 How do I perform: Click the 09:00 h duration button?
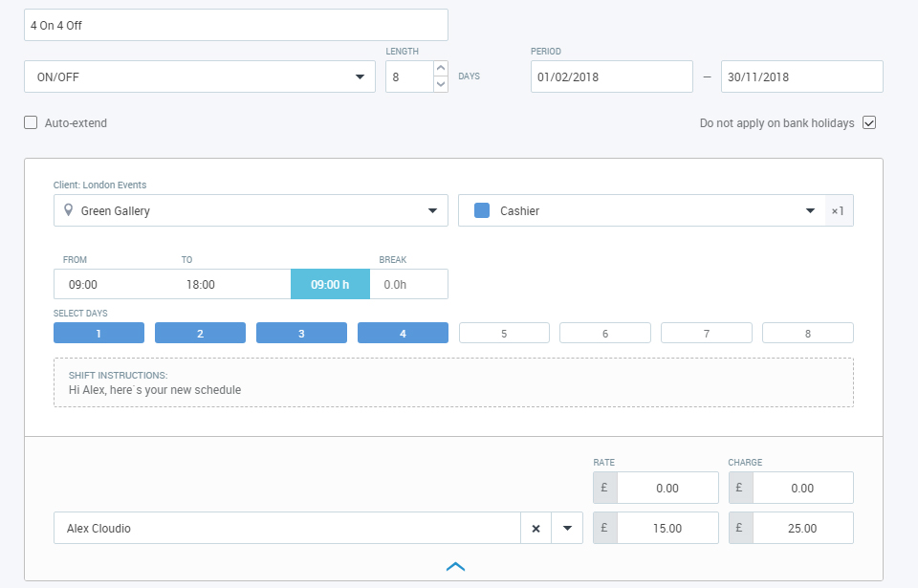click(x=330, y=284)
